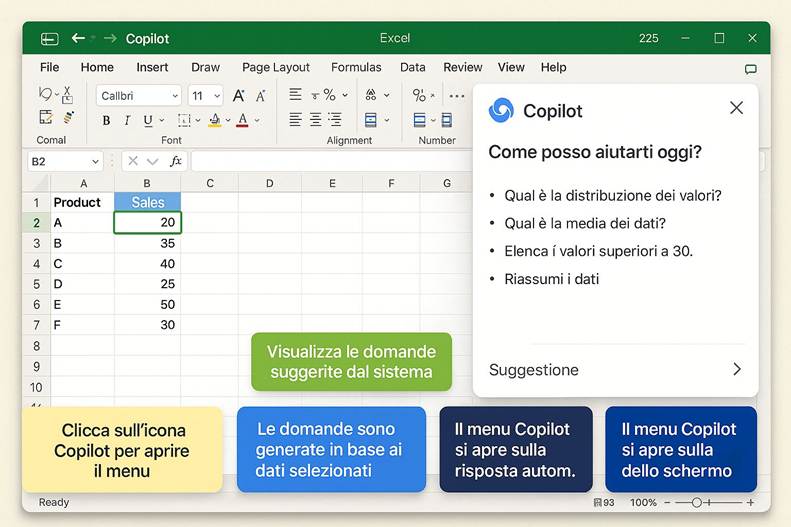Apply red font color A

243,120
